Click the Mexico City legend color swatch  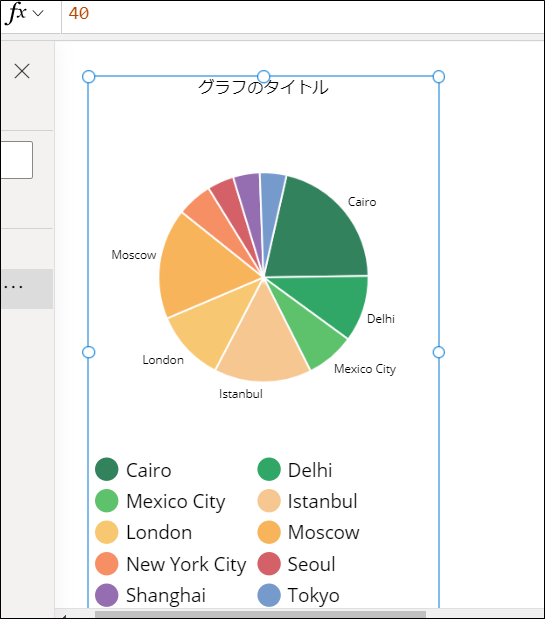pyautogui.click(x=107, y=501)
